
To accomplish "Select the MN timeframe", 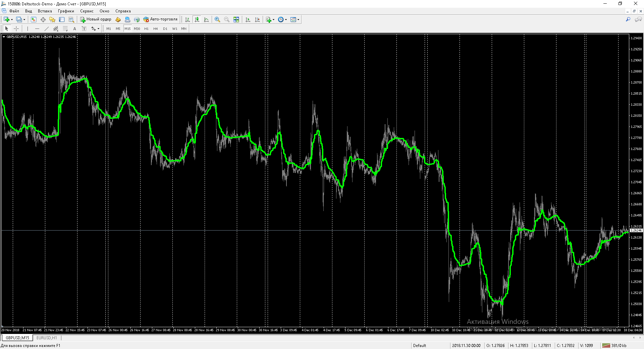I will (184, 29).
